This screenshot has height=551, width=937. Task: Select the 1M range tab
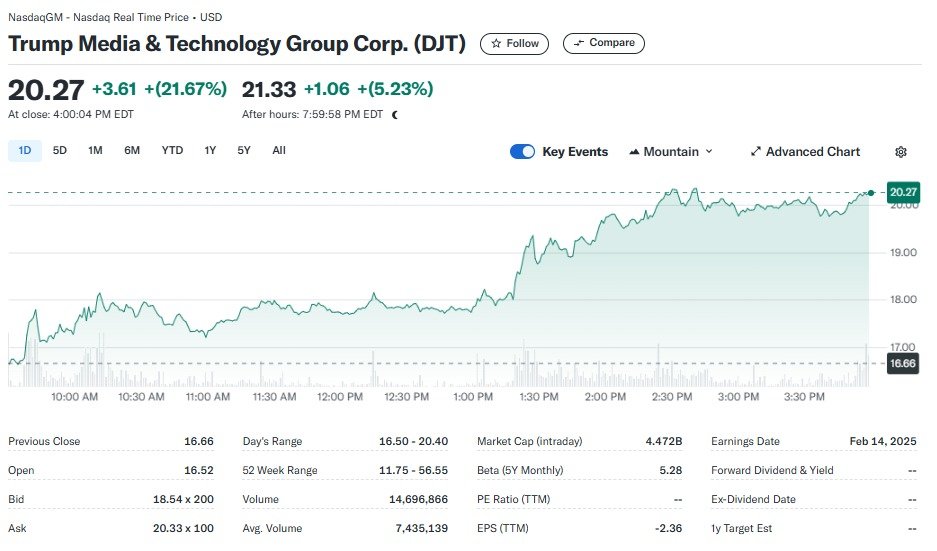[x=95, y=151]
